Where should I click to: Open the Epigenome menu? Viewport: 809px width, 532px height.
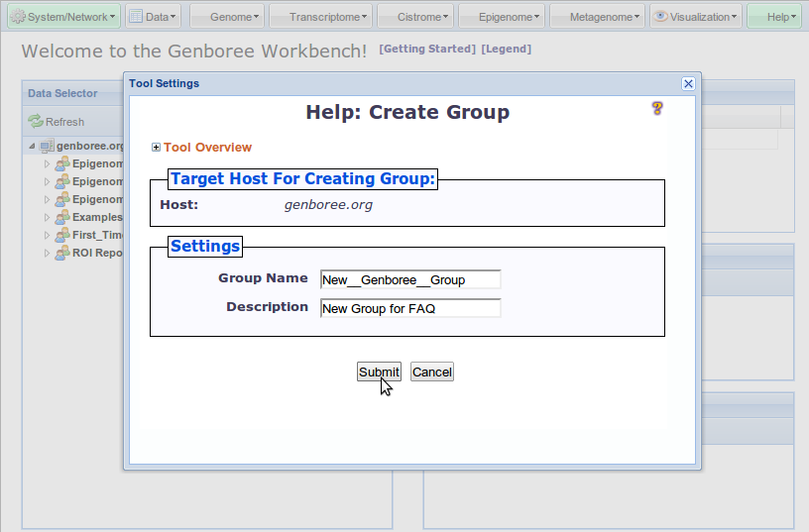coord(502,17)
